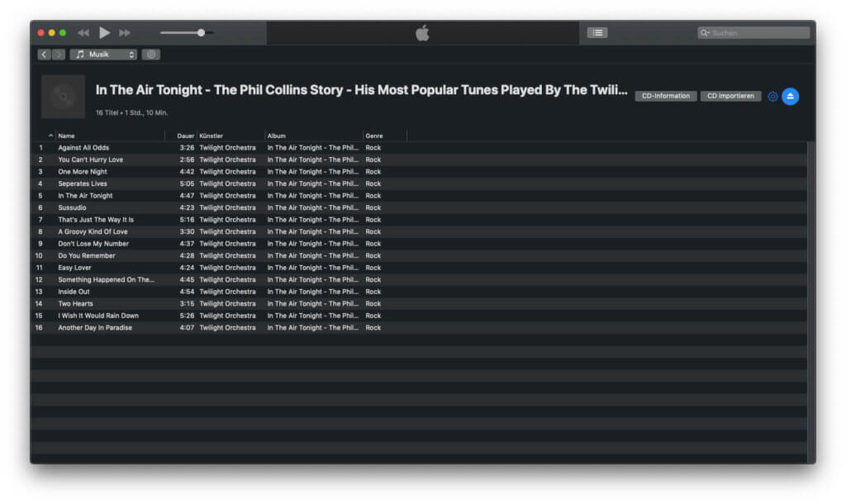This screenshot has width=846, height=504.
Task: Click the rewind playback control
Action: [x=83, y=32]
